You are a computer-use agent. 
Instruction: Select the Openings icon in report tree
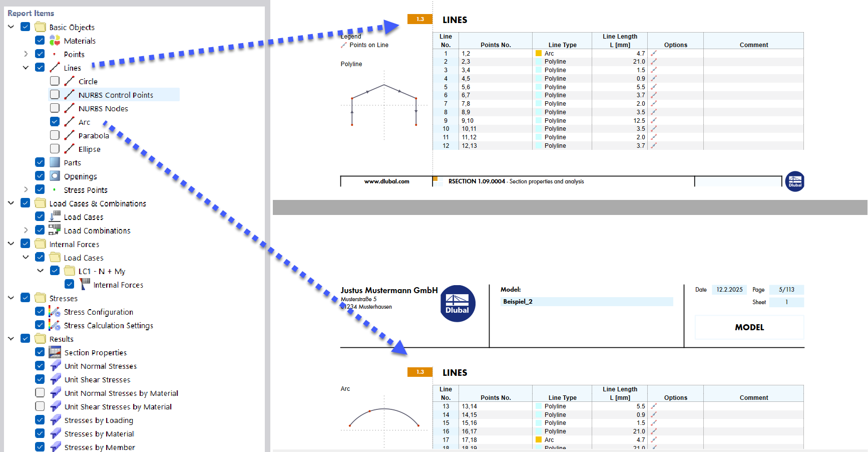tap(54, 176)
